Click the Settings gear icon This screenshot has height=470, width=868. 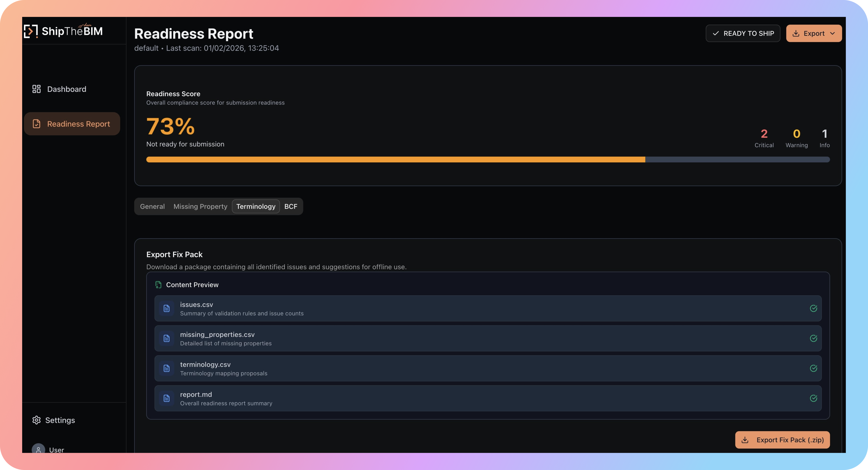pos(36,420)
